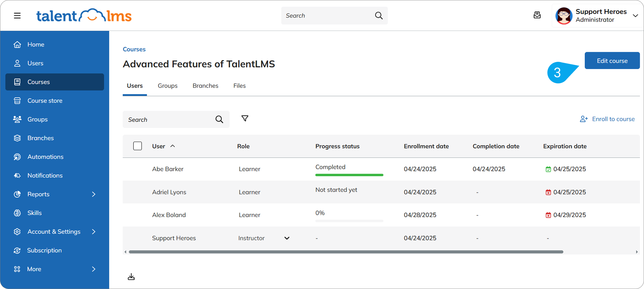Screen dimensions: 644x289
Task: Click the enroll user plus icon
Action: (x=584, y=119)
